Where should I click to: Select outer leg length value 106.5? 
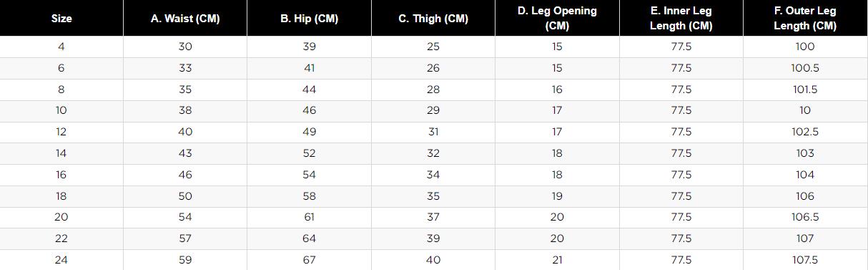(805, 217)
